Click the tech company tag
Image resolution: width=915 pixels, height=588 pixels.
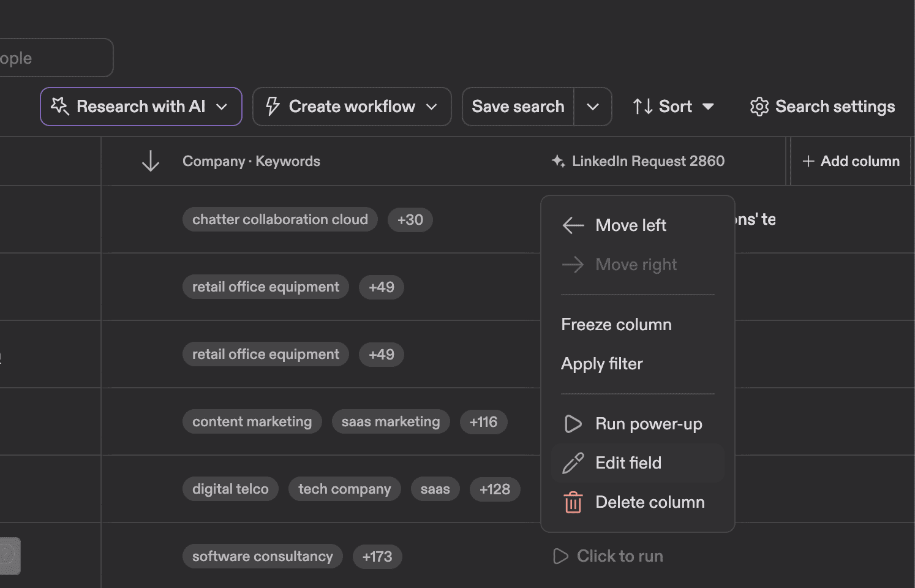coord(345,489)
